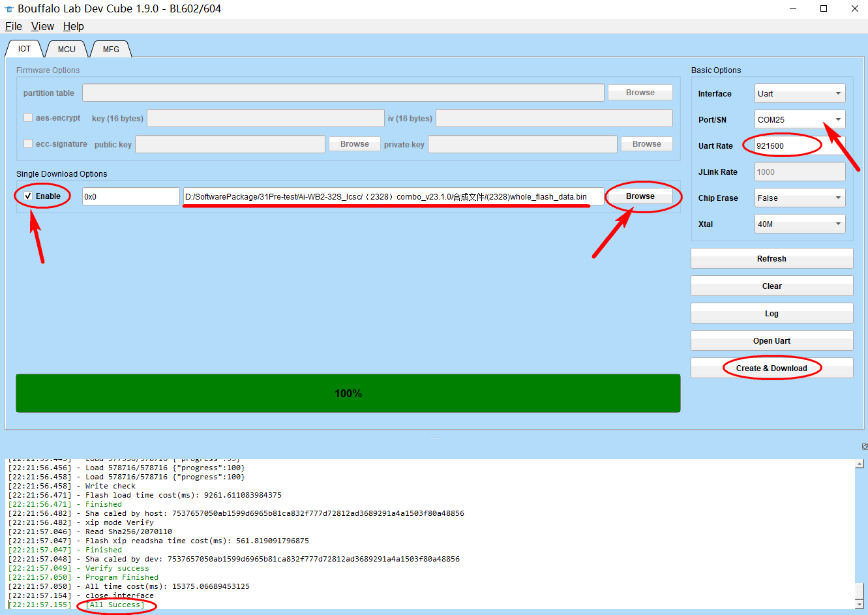This screenshot has height=615, width=868.
Task: Click the log scrollbar down arrow
Action: pos(860,605)
